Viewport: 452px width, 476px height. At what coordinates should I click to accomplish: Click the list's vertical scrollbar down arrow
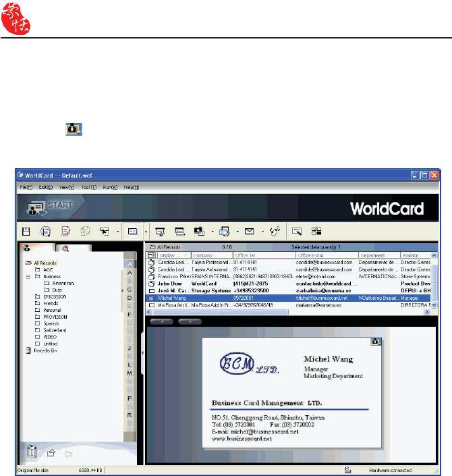pyautogui.click(x=434, y=305)
